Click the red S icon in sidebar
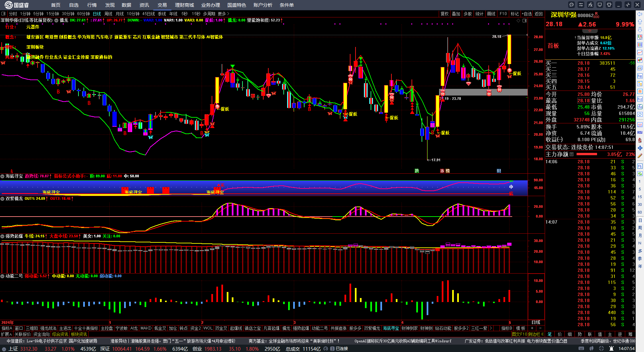This screenshot has width=644, height=352. pyautogui.click(x=640, y=140)
